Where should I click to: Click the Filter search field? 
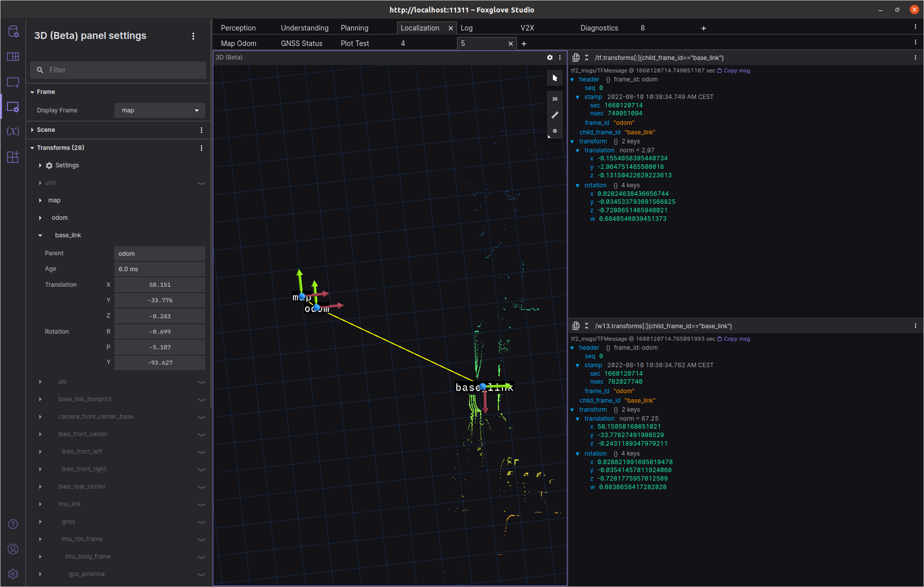[118, 70]
